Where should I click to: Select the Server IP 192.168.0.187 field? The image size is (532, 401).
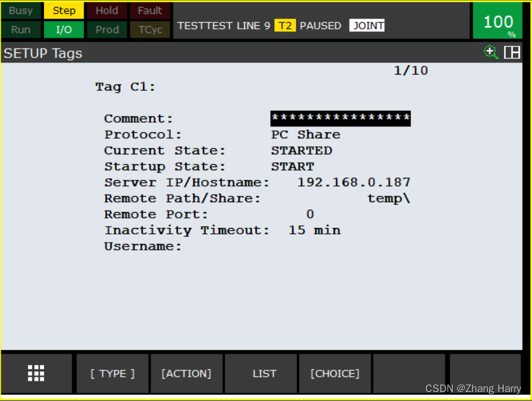pos(354,183)
